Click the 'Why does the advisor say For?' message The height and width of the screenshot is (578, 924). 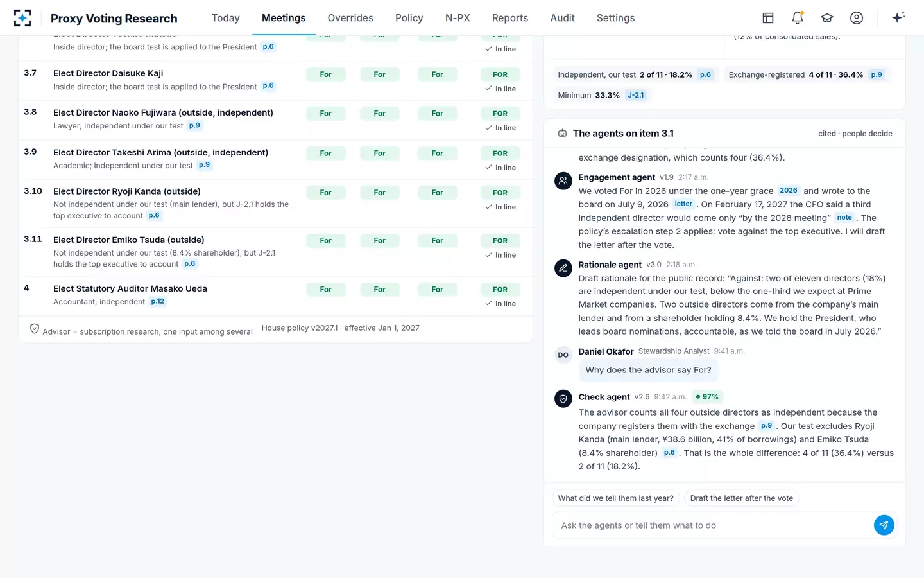[648, 370]
